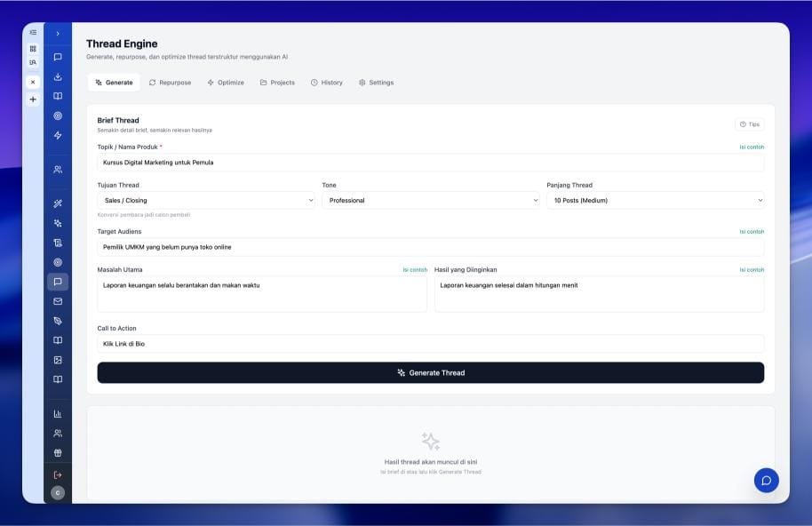Image resolution: width=812 pixels, height=526 pixels.
Task: Click the Generate Thread button
Action: (430, 373)
